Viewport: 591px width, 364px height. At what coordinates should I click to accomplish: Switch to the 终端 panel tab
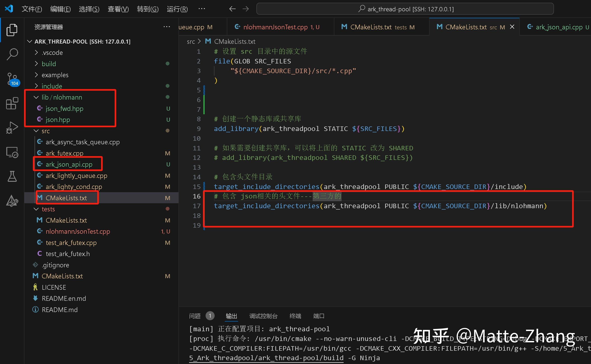[295, 316]
